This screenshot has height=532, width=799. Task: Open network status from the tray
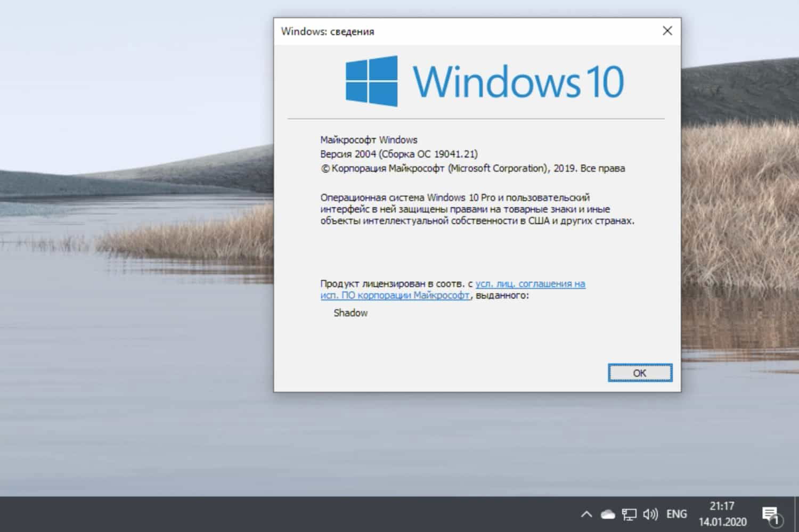point(629,514)
